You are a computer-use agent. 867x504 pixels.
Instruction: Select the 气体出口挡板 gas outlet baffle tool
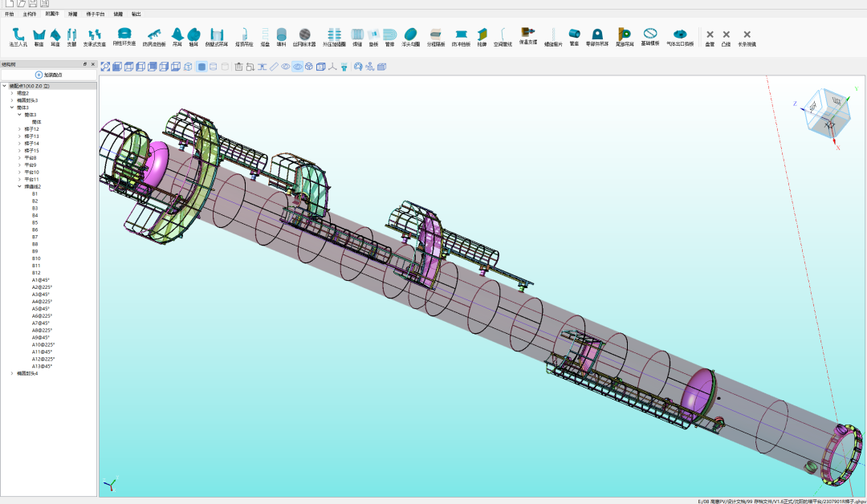click(680, 38)
